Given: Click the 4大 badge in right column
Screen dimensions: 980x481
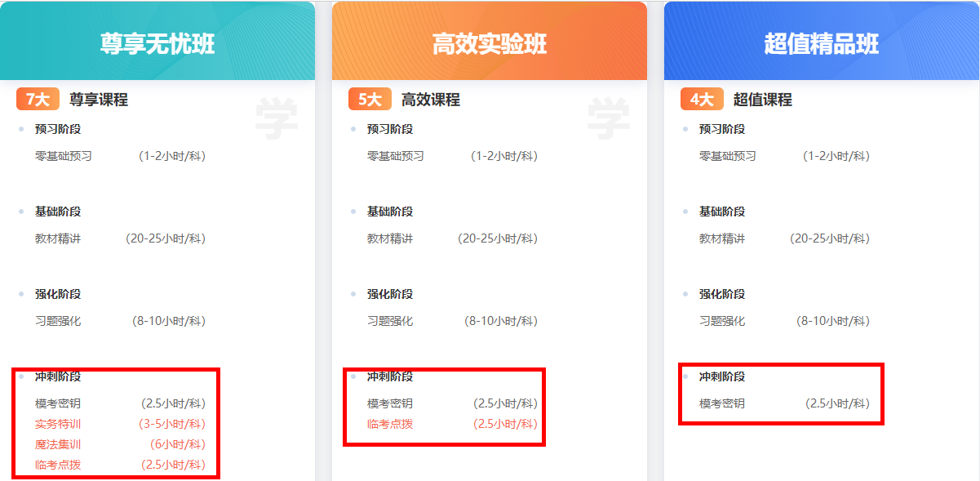Looking at the screenshot, I should pyautogui.click(x=702, y=99).
